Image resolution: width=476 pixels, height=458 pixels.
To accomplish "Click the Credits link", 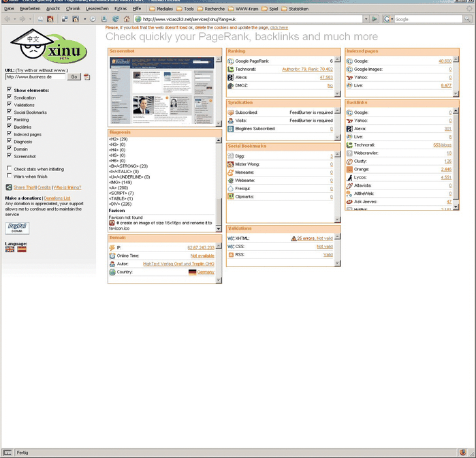I will pyautogui.click(x=44, y=187).
